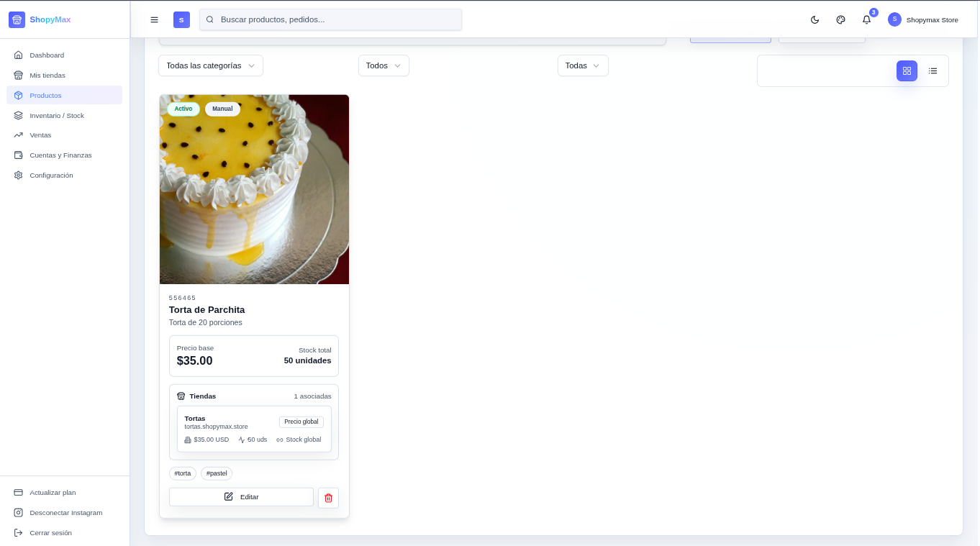Open the Todas tiendas dropdown

[583, 65]
